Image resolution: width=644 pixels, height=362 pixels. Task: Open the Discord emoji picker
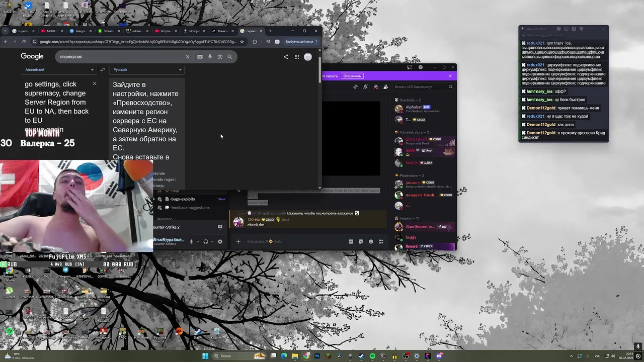(x=371, y=242)
